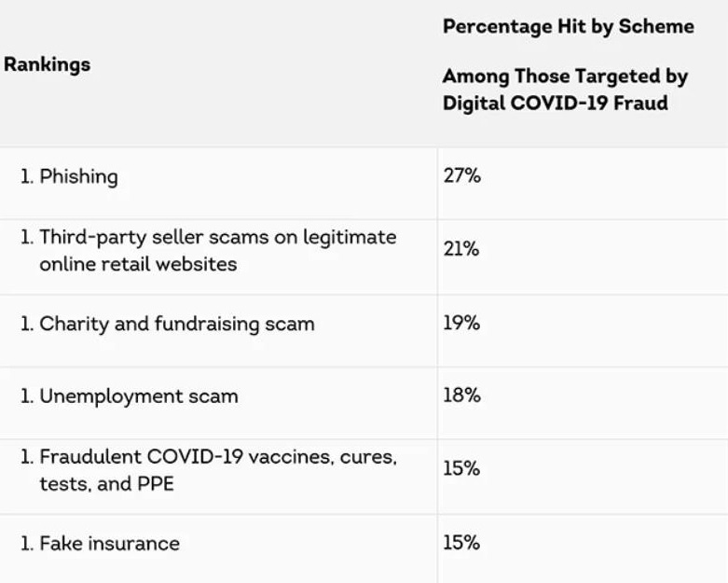Click the Rankings column header

48,65
